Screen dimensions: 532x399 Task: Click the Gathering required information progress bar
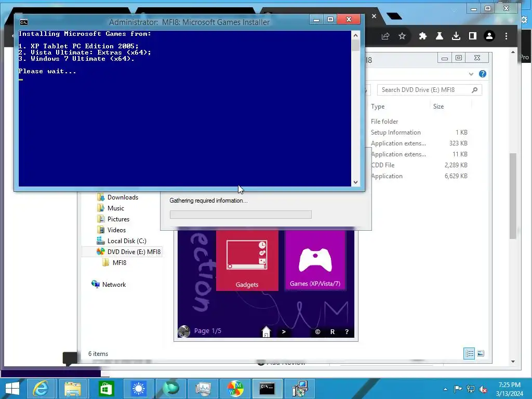tap(241, 215)
